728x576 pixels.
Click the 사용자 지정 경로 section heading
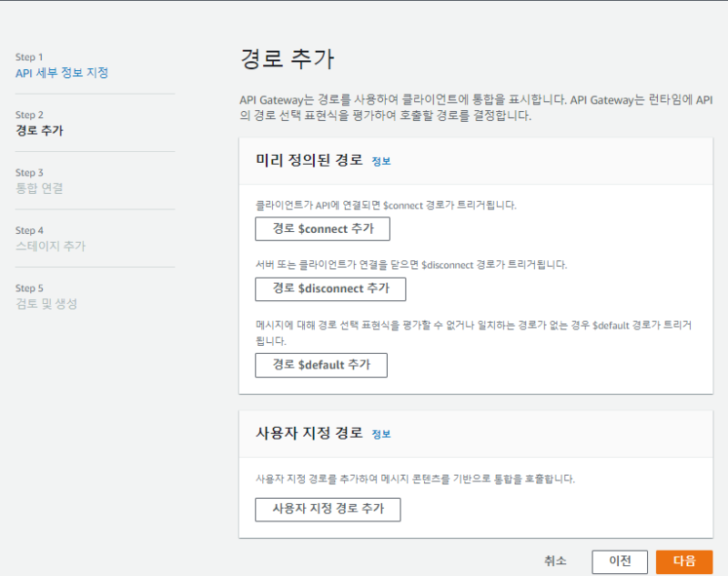[x=309, y=433]
